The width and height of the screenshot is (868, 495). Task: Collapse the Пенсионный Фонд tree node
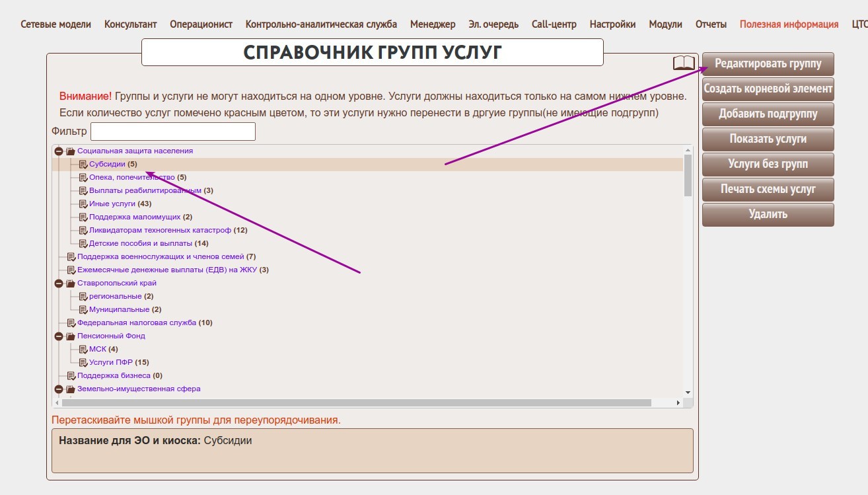click(59, 336)
